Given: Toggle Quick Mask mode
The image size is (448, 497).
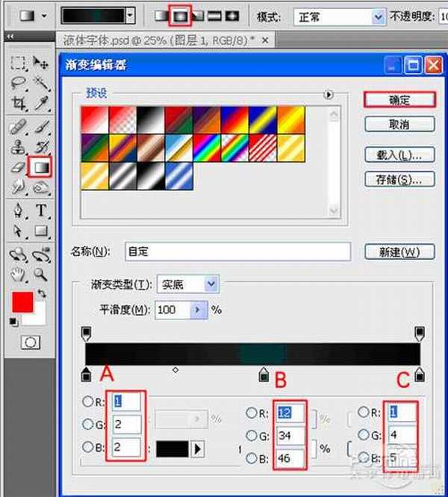Looking at the screenshot, I should coord(31,343).
